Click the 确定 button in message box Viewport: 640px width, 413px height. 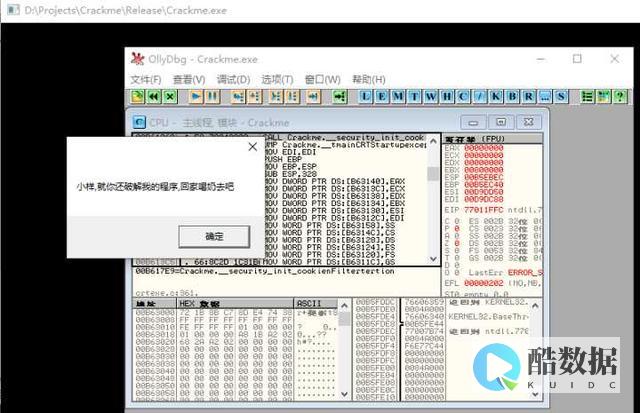214,236
